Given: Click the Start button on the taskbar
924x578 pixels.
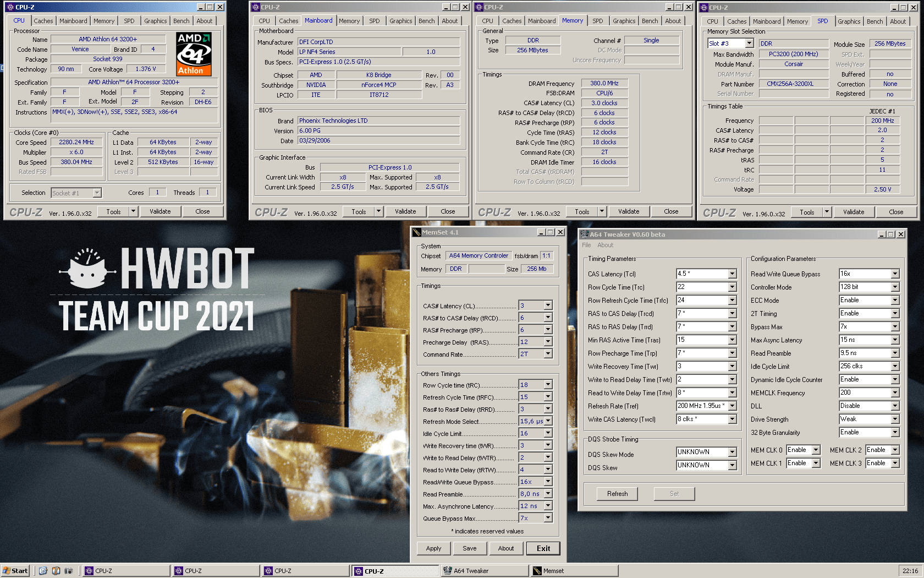Looking at the screenshot, I should pyautogui.click(x=15, y=571).
